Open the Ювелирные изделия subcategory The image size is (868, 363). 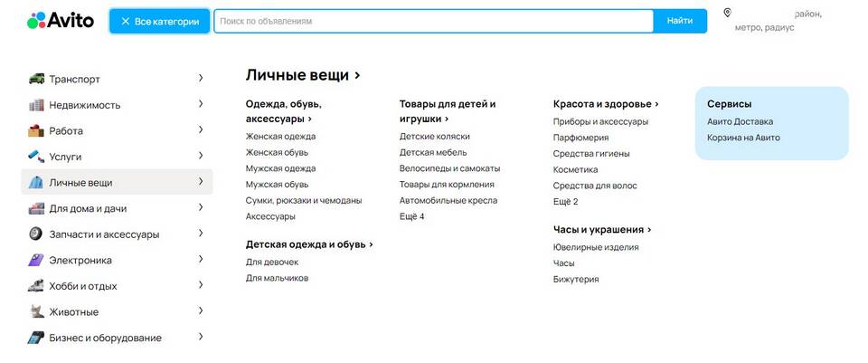(x=595, y=247)
